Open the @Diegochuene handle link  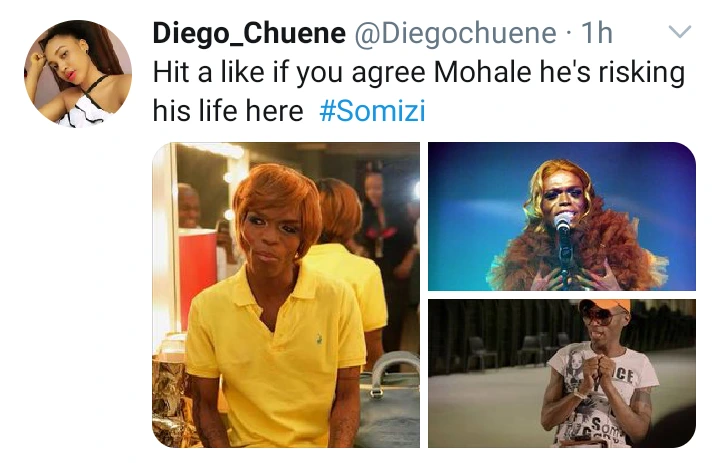tap(455, 34)
